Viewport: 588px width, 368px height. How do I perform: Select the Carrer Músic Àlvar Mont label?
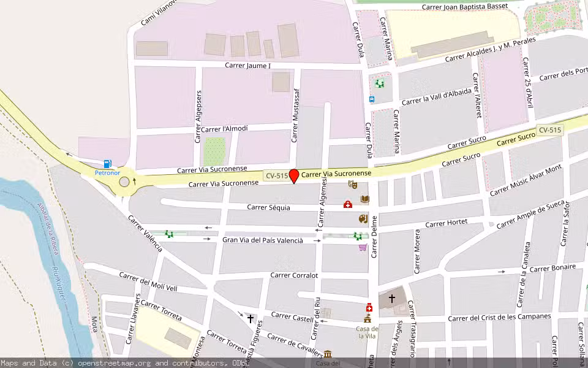pyautogui.click(x=526, y=180)
